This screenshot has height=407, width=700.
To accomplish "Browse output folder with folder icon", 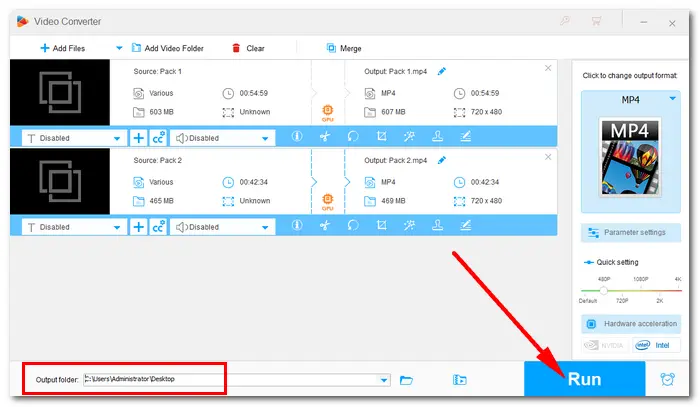I will point(406,380).
